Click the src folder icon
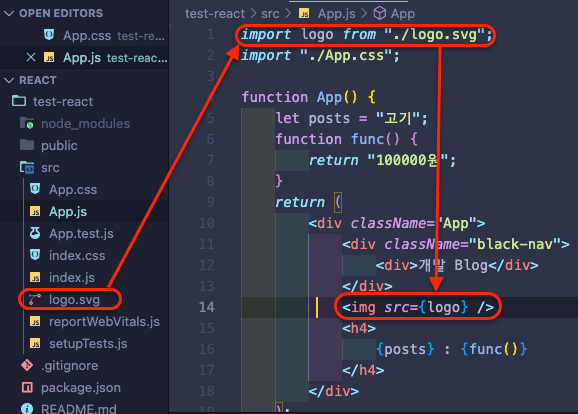This screenshot has height=414, width=578. tap(27, 167)
